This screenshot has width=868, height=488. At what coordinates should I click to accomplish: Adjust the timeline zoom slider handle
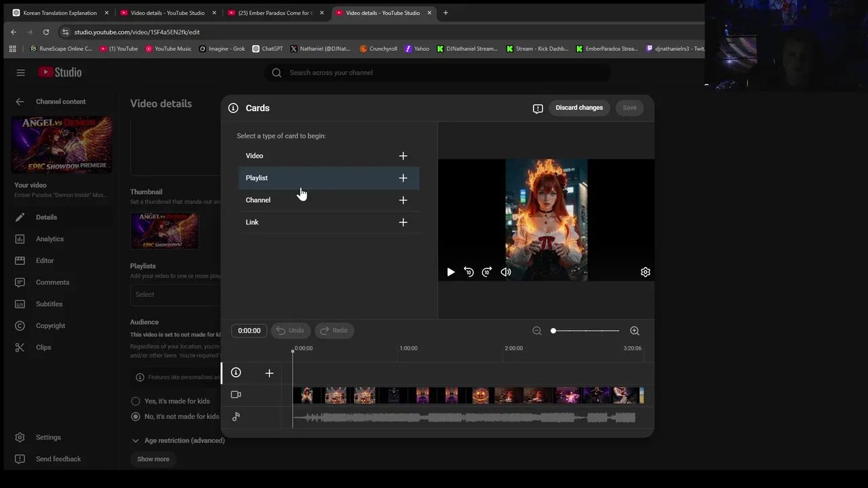pyautogui.click(x=553, y=331)
